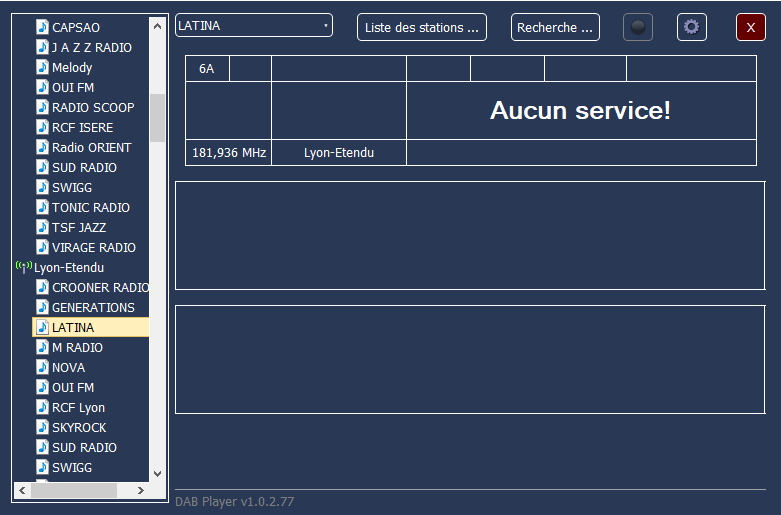
Task: Click the note icon beside M RADIO
Action: (42, 347)
